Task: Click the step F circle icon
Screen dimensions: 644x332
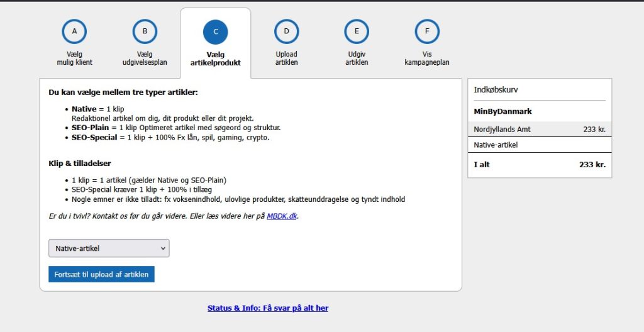Action: tap(427, 31)
